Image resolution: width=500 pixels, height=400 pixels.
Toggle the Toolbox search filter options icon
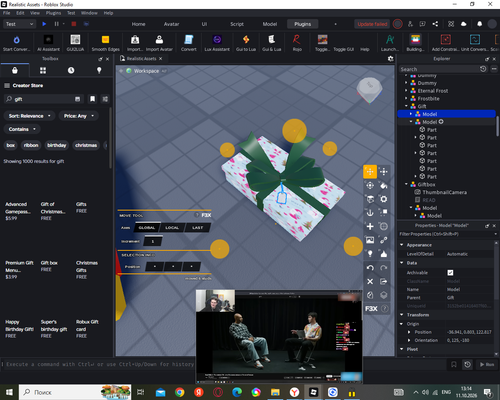(x=105, y=99)
